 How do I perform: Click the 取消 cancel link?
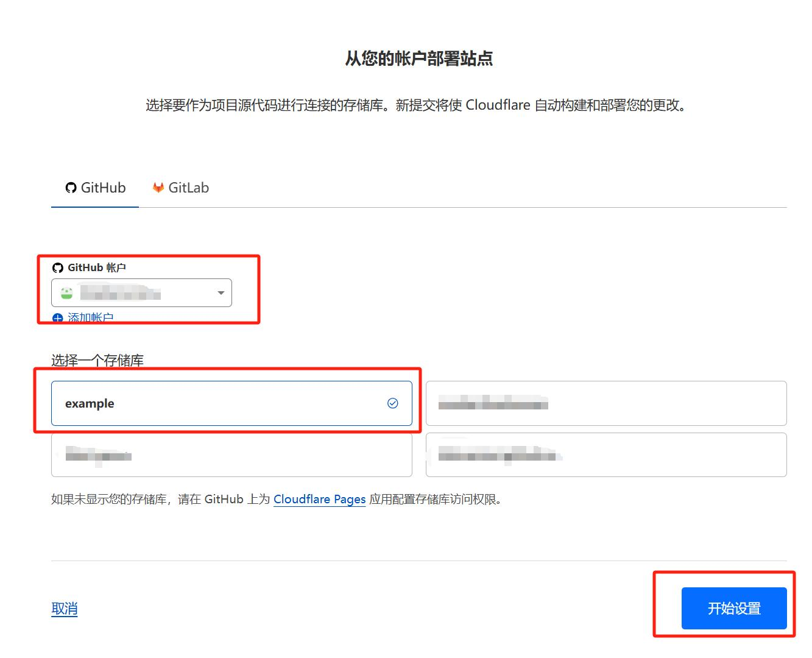[x=65, y=609]
